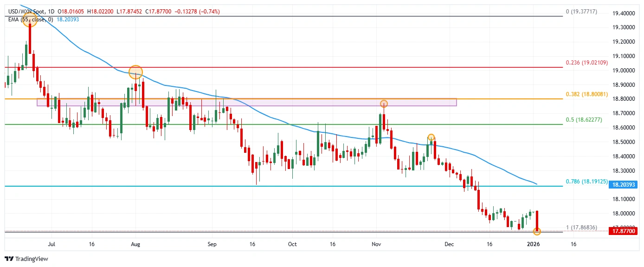Select the orange circle on the EMA near 19.00
This screenshot has height=267, width=644.
point(135,72)
